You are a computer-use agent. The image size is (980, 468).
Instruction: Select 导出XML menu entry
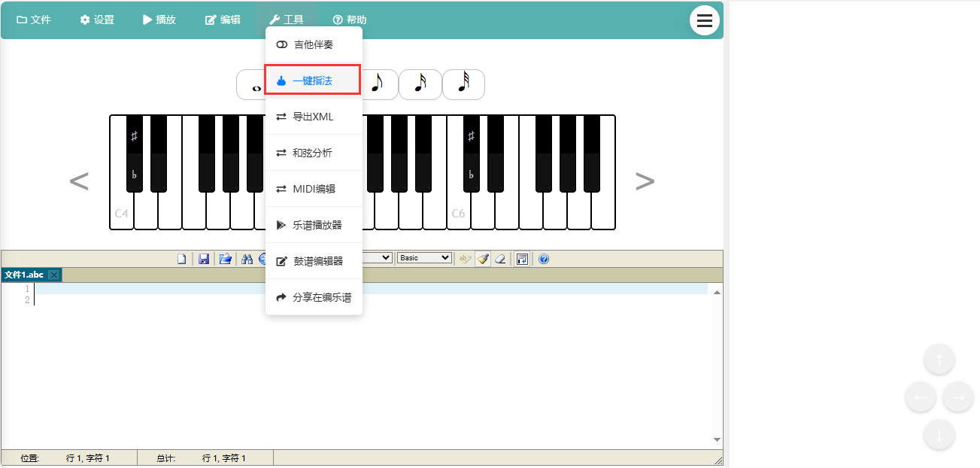tap(314, 117)
